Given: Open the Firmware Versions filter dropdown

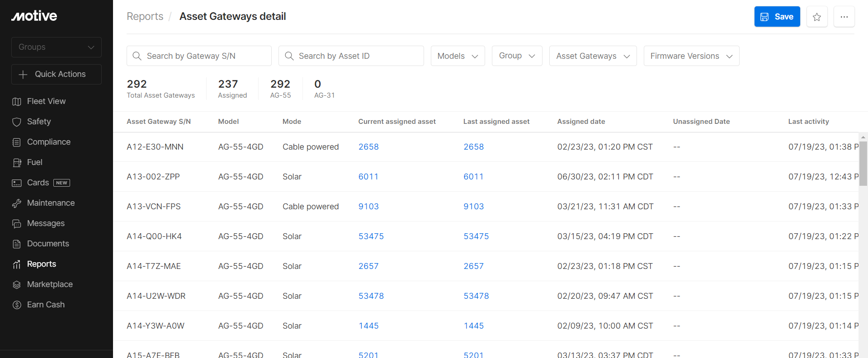Looking at the screenshot, I should click(x=692, y=56).
